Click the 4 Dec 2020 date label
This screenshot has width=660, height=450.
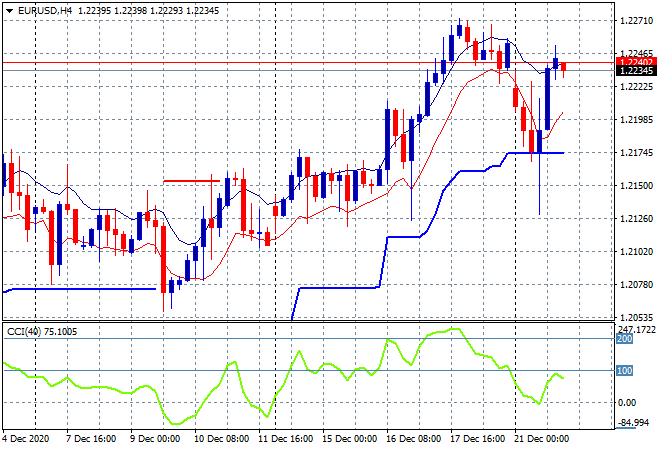tap(26, 439)
